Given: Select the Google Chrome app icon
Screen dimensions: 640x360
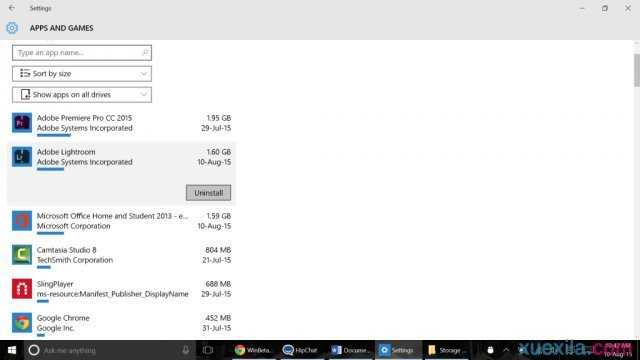Looking at the screenshot, I should (x=22, y=322).
